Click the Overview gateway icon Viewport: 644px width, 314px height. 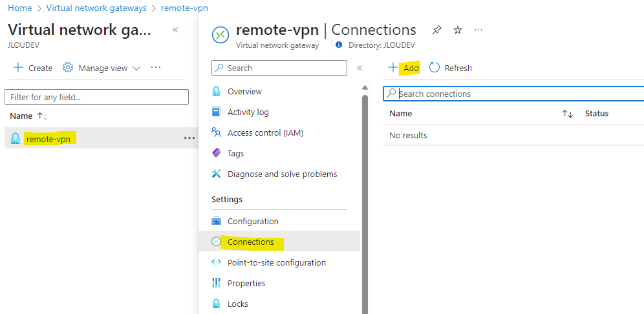(x=216, y=91)
